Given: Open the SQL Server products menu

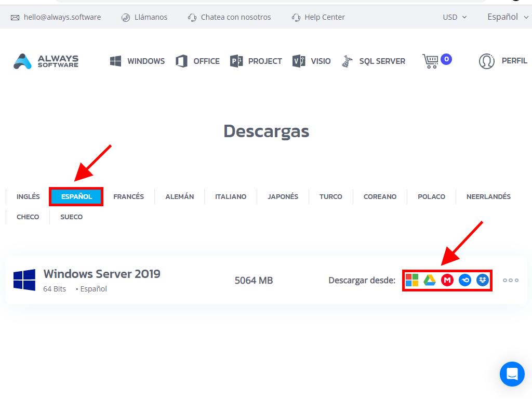Looking at the screenshot, I should [374, 61].
